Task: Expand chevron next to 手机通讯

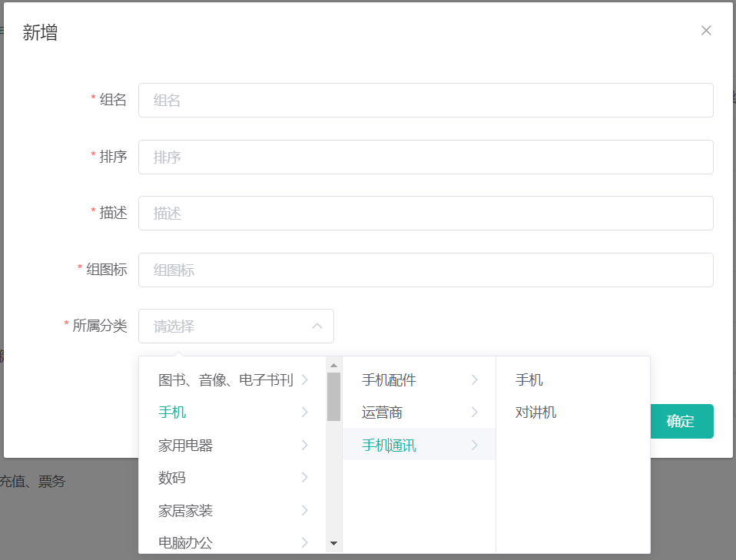Action: 475,445
